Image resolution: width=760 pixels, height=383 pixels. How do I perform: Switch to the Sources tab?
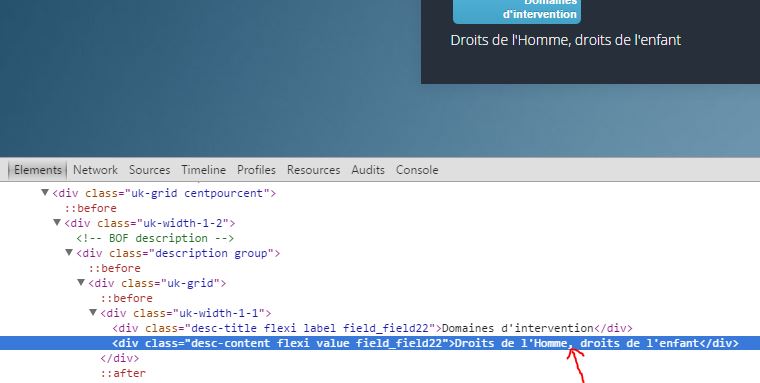click(149, 170)
